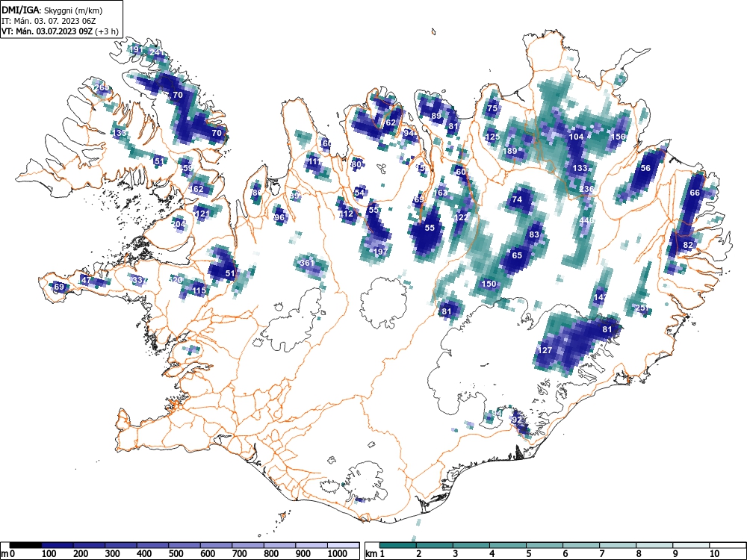Viewport: 747px width, 560px height.
Task: Click the visibility value 122 on the map
Action: click(x=461, y=217)
